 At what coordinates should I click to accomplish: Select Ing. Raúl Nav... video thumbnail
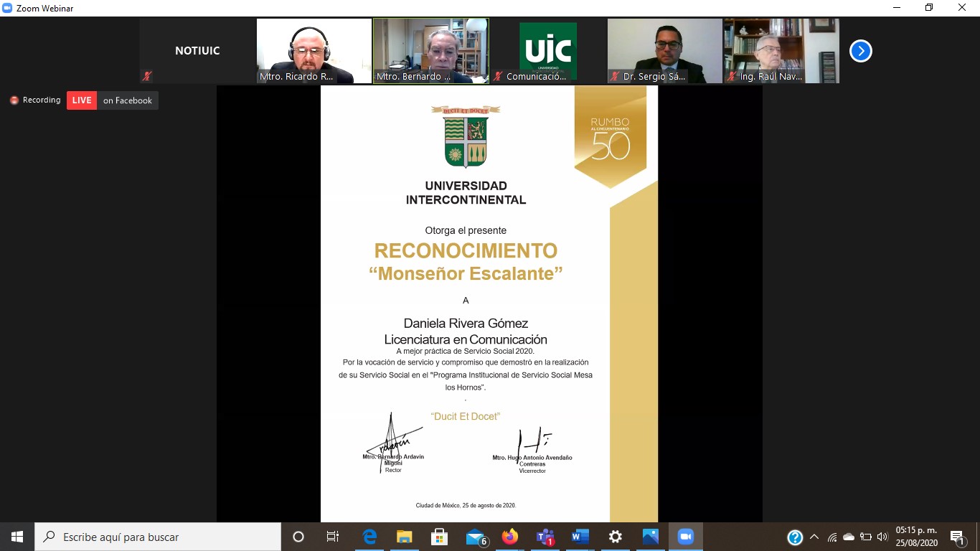[781, 51]
